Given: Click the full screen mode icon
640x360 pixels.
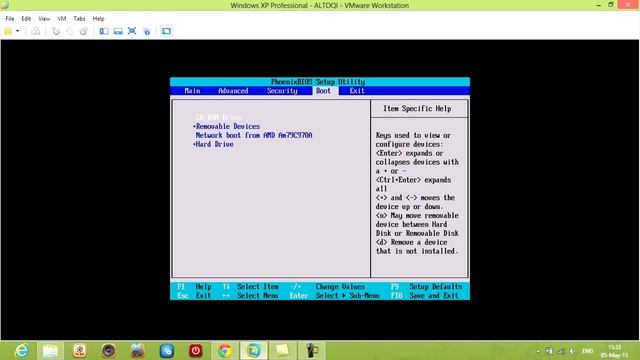Looking at the screenshot, I should [x=132, y=31].
